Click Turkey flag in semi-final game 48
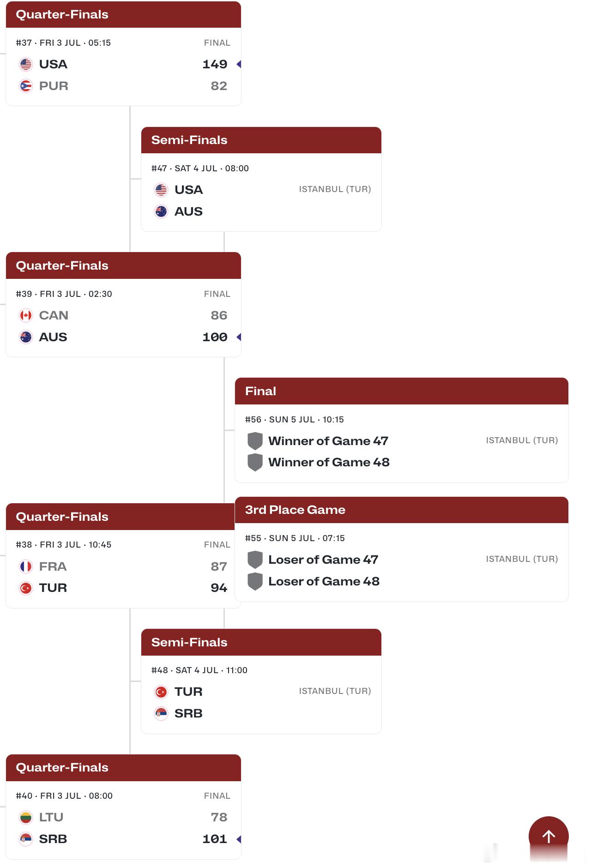The height and width of the screenshot is (868, 603). [x=161, y=692]
